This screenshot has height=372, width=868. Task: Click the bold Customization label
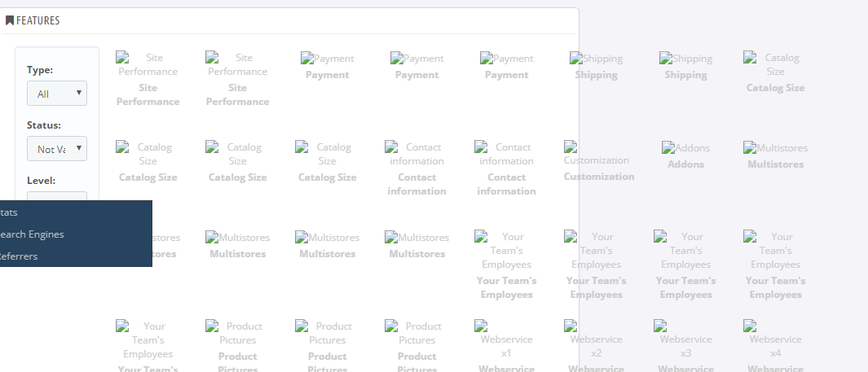[x=599, y=177]
